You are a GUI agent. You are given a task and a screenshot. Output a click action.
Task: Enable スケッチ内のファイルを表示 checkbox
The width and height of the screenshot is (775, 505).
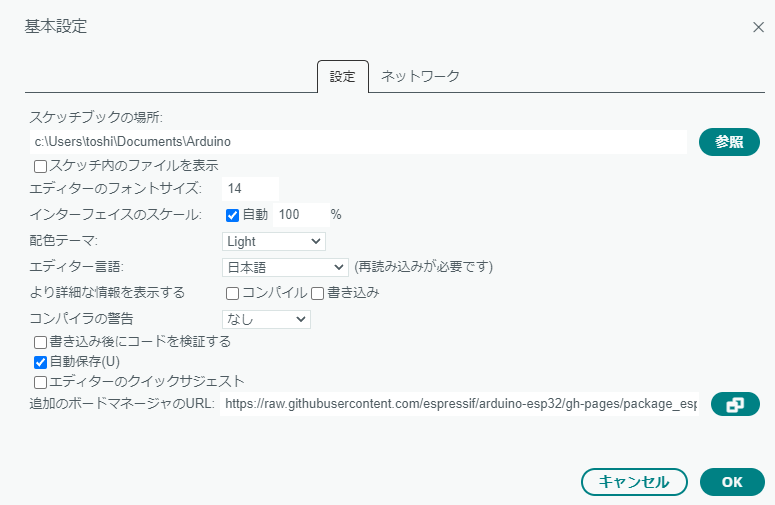(x=41, y=166)
